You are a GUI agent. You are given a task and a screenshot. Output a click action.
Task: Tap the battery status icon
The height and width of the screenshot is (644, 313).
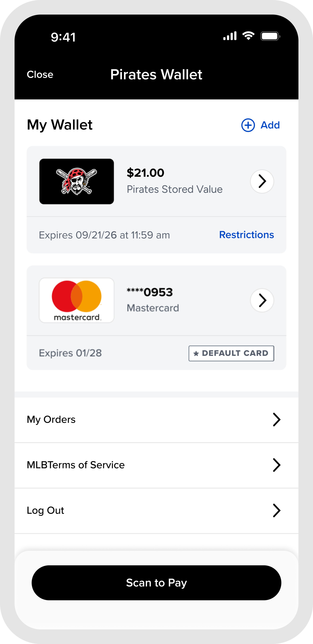click(270, 36)
